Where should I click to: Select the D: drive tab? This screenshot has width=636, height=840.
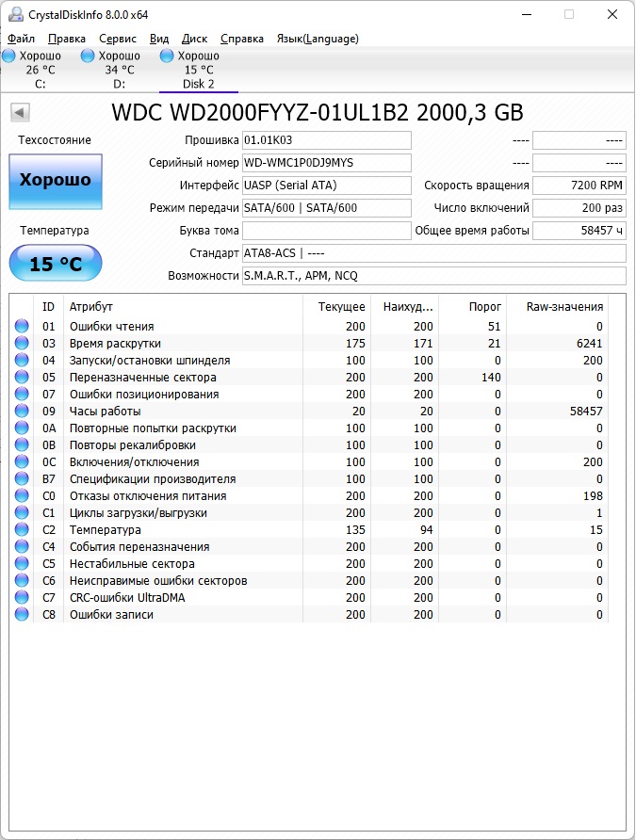pos(119,70)
